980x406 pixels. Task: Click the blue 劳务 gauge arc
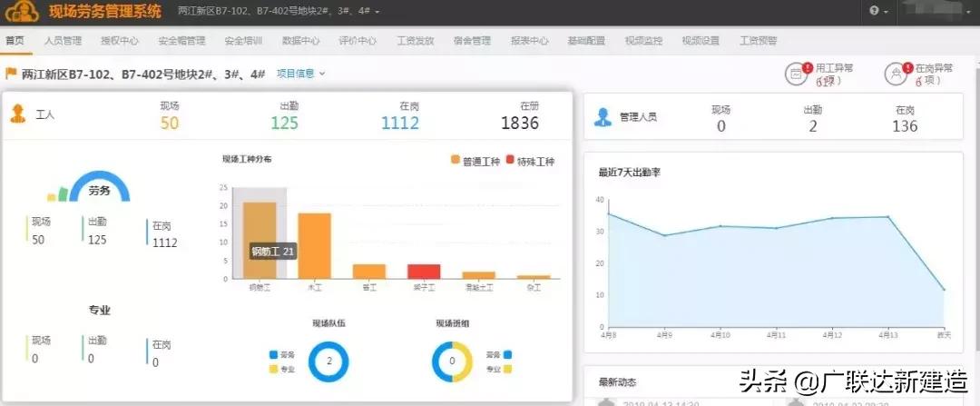click(x=100, y=186)
